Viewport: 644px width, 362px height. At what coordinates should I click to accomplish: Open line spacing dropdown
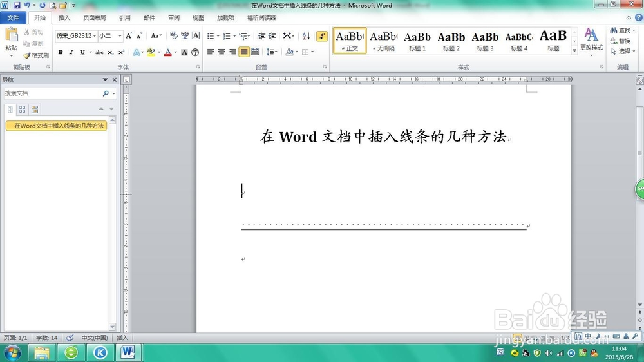tap(272, 52)
